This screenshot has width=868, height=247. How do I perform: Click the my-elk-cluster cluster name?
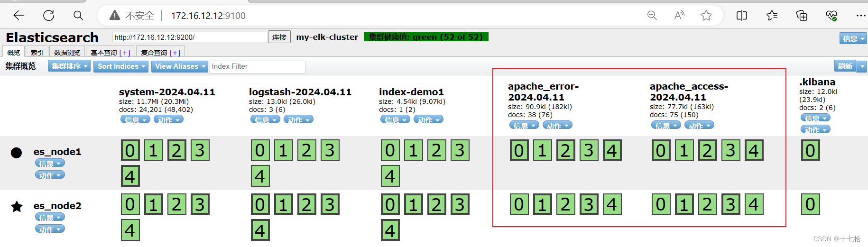tap(327, 37)
